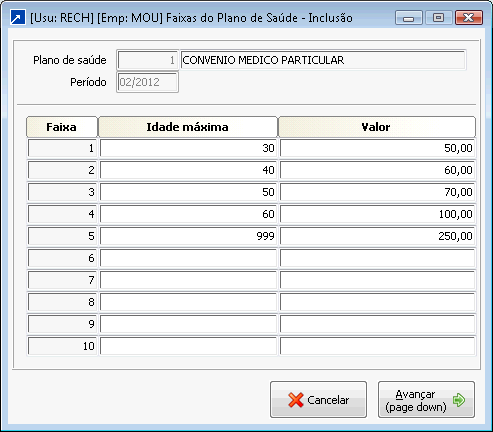Image resolution: width=493 pixels, height=432 pixels.
Task: Click the Faixa column header
Action: 62,127
